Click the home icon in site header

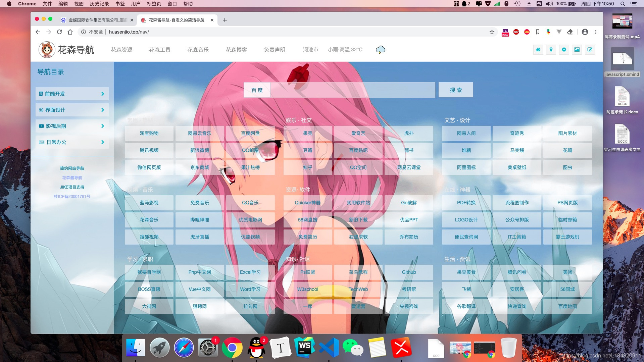click(538, 50)
